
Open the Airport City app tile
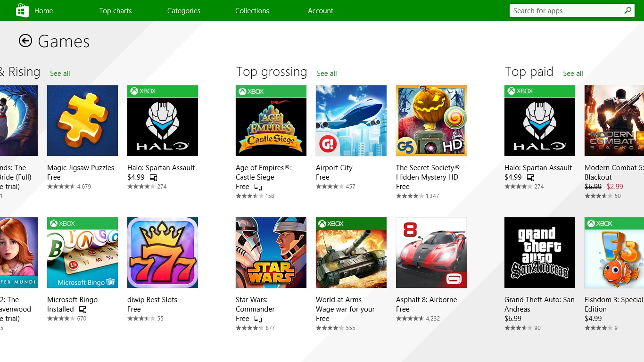(351, 121)
